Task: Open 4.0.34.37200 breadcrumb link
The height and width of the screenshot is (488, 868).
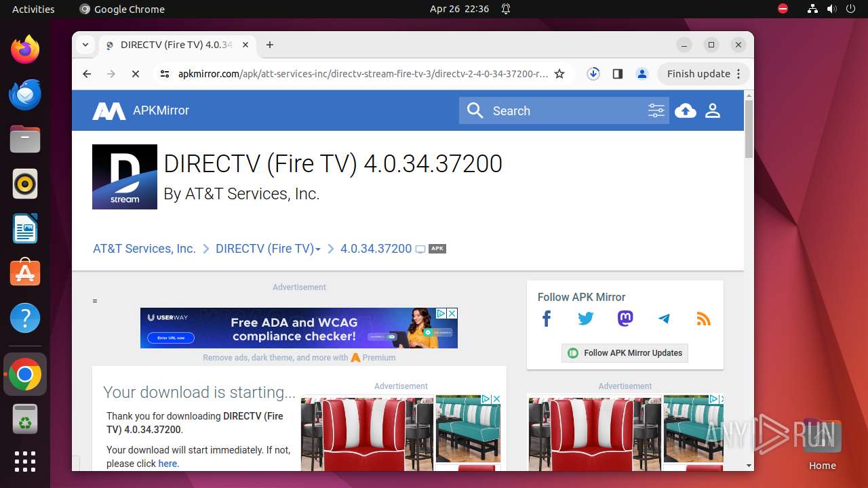Action: pyautogui.click(x=376, y=249)
